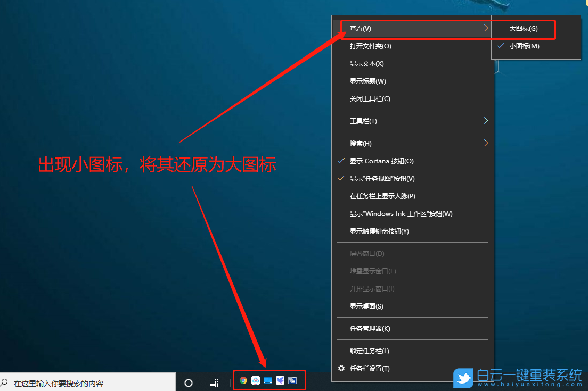Click the display/monitor icon in quick launch toolbar
This screenshot has height=391, width=588.
click(268, 380)
